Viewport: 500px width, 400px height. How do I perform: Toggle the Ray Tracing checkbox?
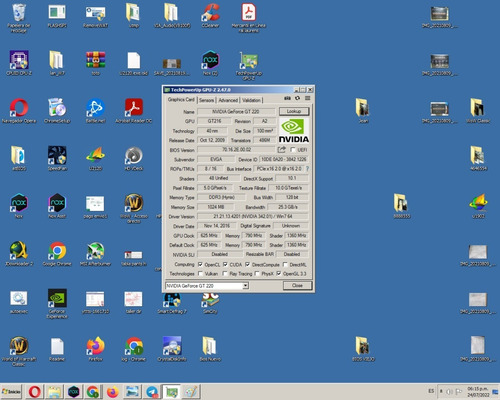225,274
